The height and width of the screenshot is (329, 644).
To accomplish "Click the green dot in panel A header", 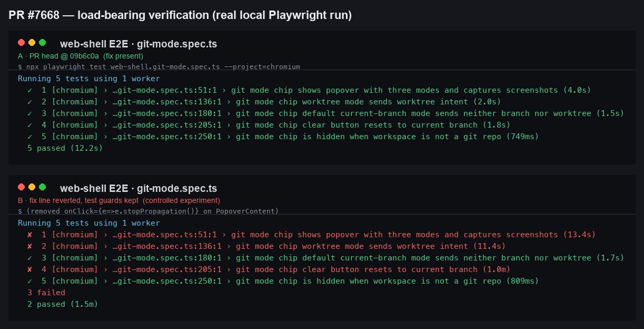I will 43,43.
